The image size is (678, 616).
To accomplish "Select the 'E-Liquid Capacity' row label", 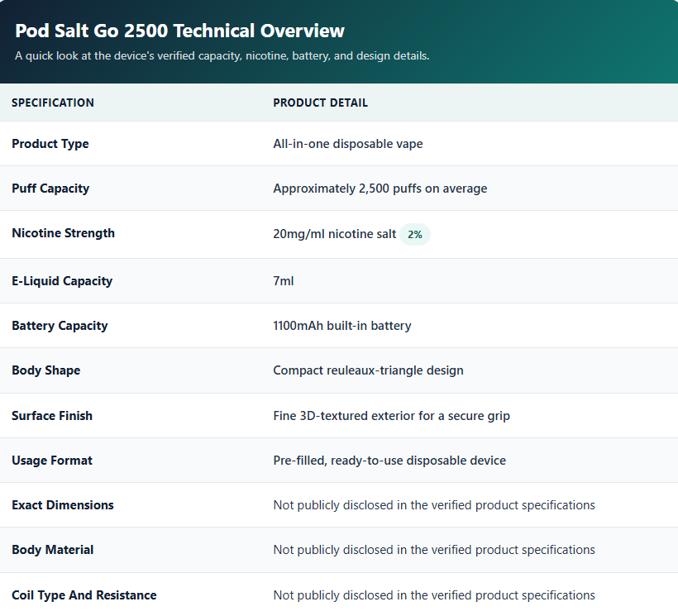I will pos(62,281).
